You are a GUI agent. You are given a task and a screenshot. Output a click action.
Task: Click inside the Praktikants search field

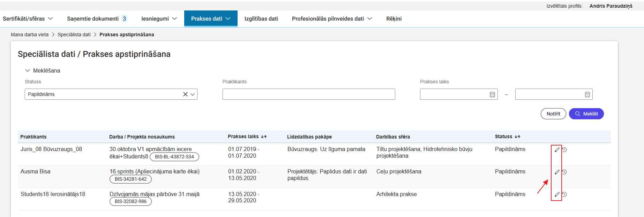click(308, 94)
